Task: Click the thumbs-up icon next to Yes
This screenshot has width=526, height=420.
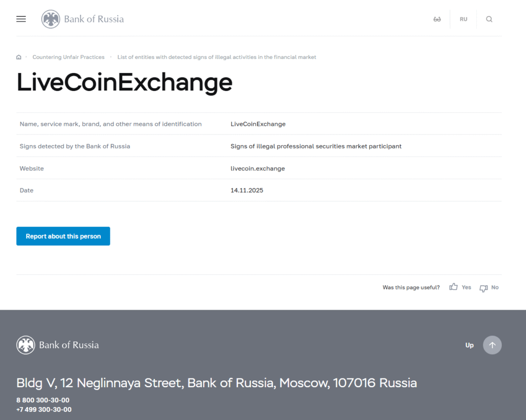Action: click(453, 287)
